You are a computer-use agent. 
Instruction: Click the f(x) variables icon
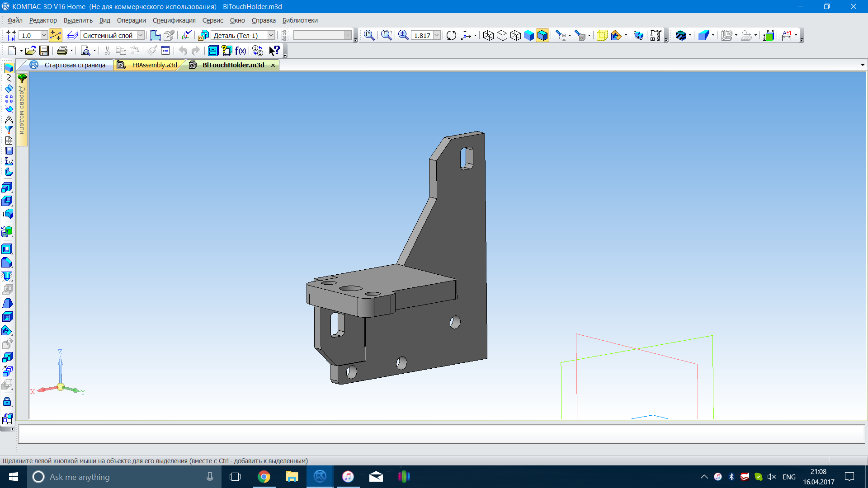pos(241,51)
